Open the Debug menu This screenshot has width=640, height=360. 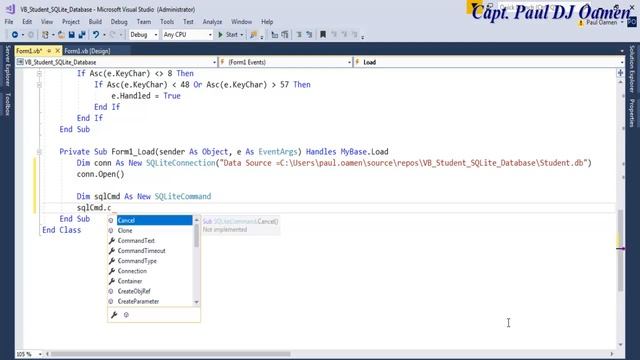point(119,22)
